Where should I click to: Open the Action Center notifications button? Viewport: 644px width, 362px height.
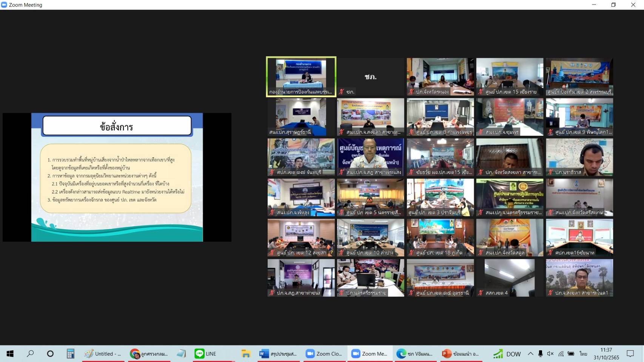click(630, 354)
